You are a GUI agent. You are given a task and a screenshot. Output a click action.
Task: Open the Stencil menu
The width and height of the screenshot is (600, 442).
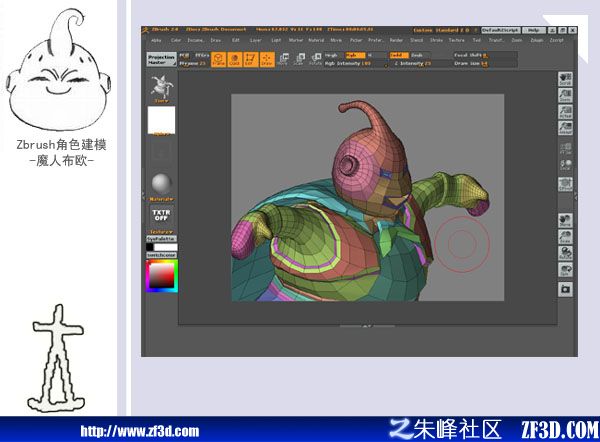(416, 40)
